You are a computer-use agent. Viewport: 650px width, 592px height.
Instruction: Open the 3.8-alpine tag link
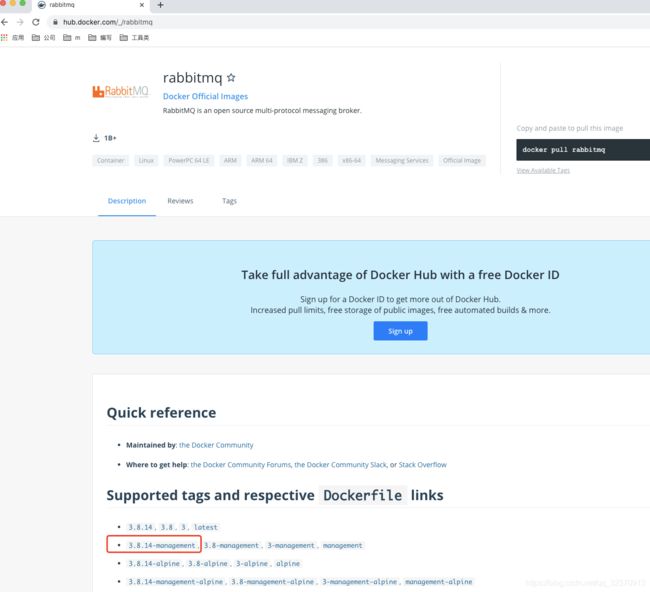pos(208,564)
